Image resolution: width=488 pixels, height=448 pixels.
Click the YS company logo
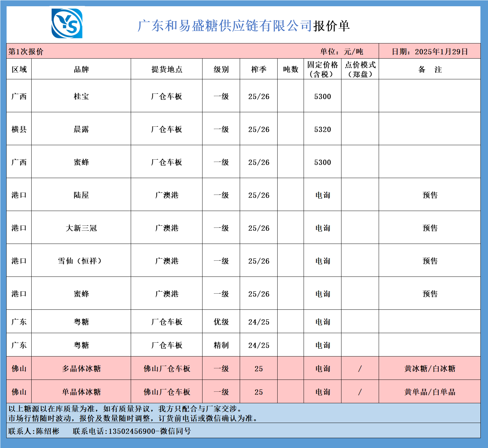(67, 23)
